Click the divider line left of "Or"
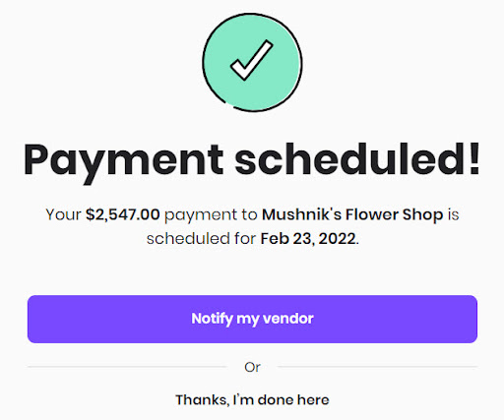504x420 pixels. pyautogui.click(x=127, y=367)
